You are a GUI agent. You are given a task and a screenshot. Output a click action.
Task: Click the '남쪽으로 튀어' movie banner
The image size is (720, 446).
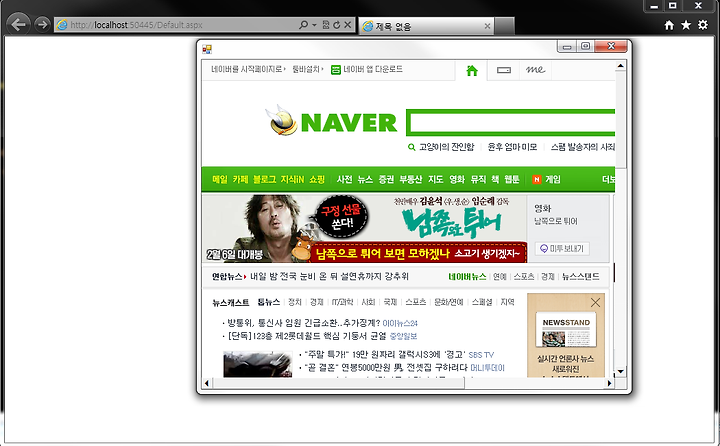[365, 228]
